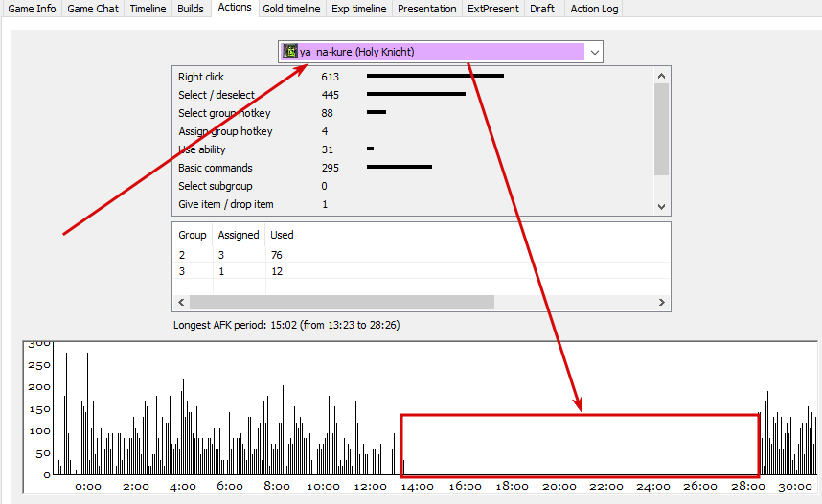The height and width of the screenshot is (504, 822).
Task: Click the Holy Knight hero icon
Action: coord(290,52)
